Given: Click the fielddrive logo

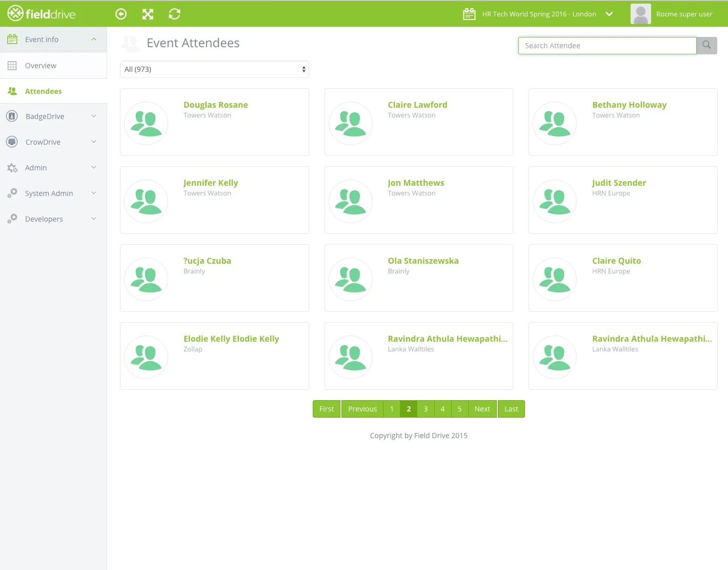Looking at the screenshot, I should [x=42, y=14].
